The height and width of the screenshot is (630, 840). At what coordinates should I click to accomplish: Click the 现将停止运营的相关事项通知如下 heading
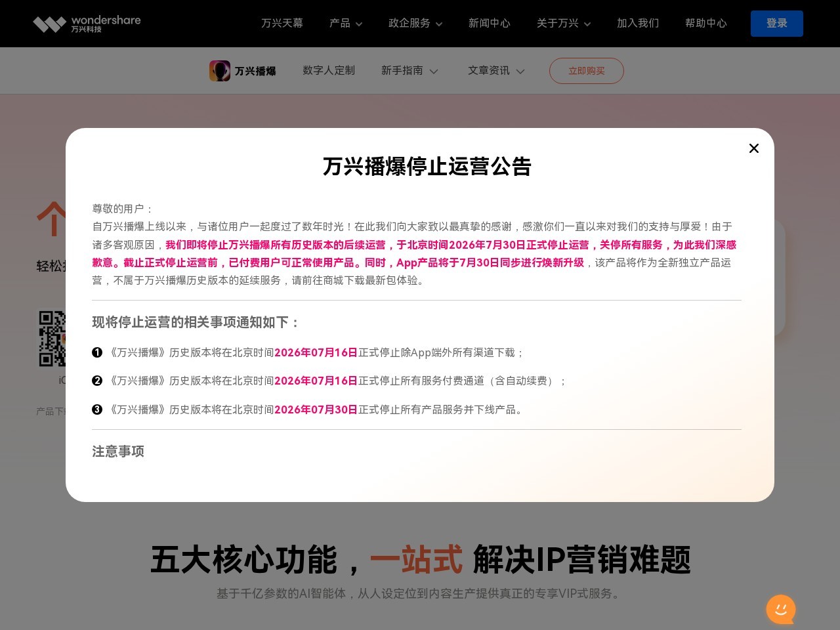click(x=196, y=322)
